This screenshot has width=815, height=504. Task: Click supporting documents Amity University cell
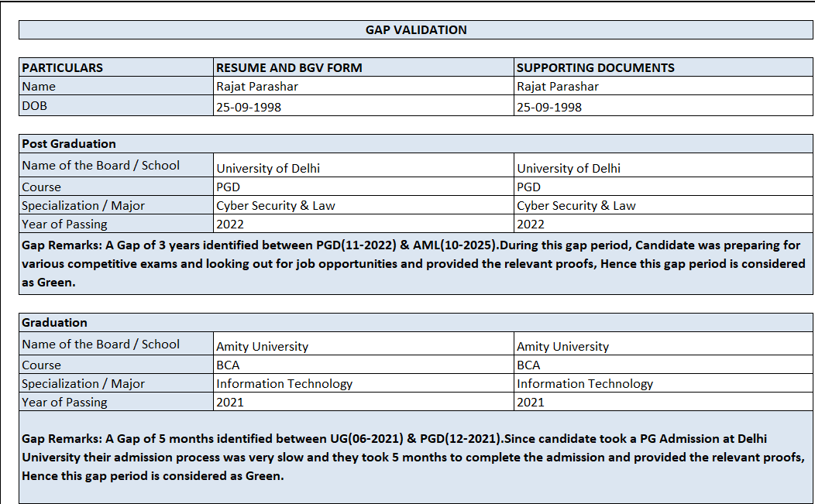click(663, 344)
